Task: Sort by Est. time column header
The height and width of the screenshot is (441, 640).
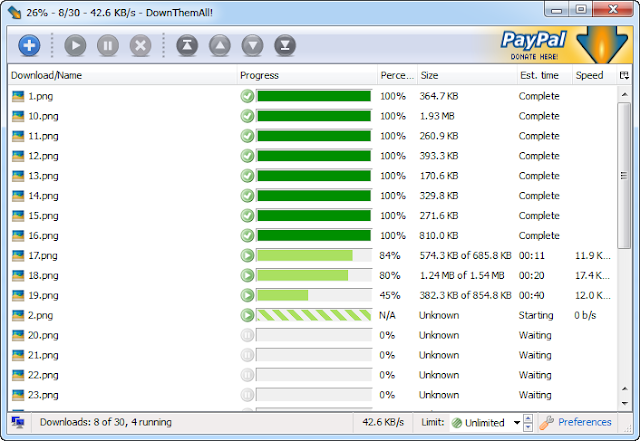Action: [544, 75]
